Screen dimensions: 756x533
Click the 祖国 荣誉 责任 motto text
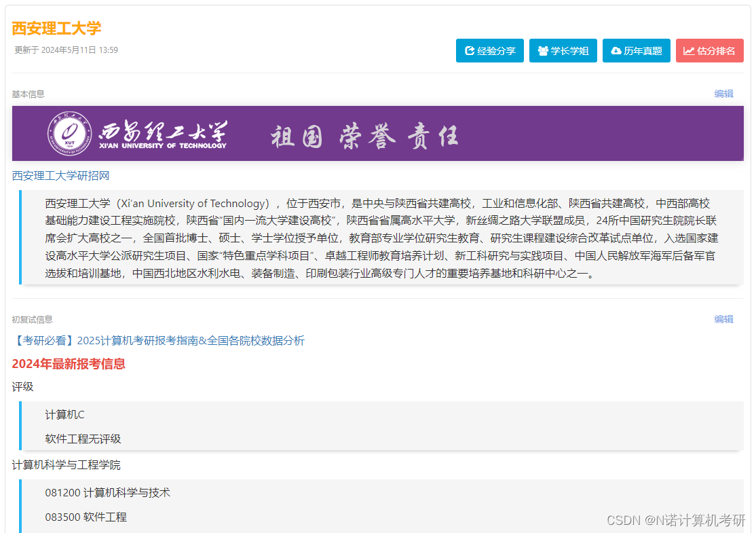coord(364,136)
